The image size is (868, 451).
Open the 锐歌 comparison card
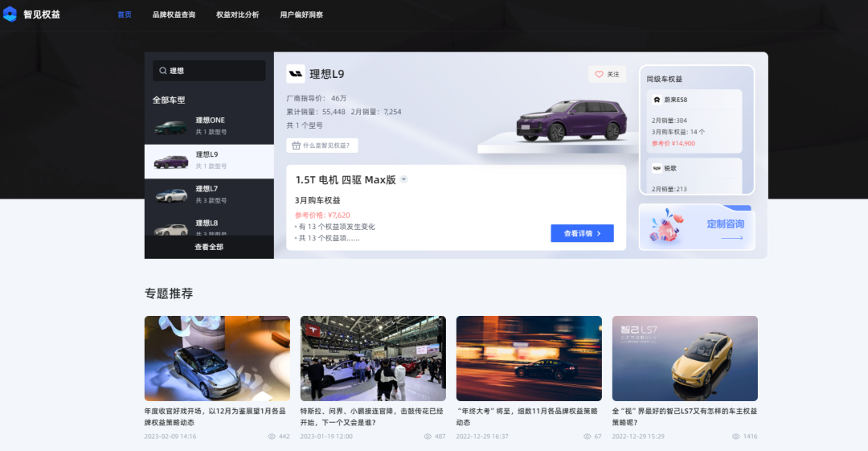click(x=694, y=175)
